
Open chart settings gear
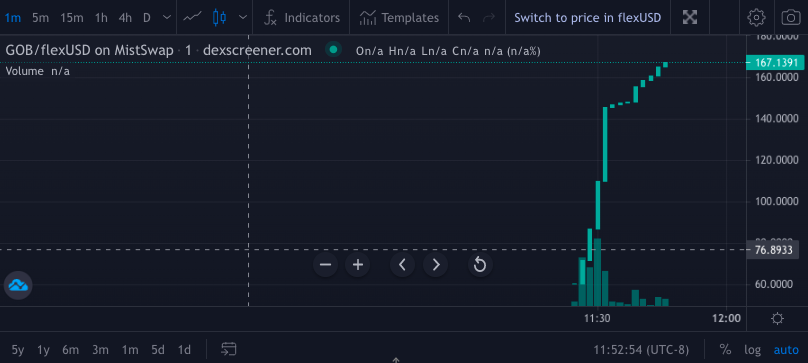(756, 18)
